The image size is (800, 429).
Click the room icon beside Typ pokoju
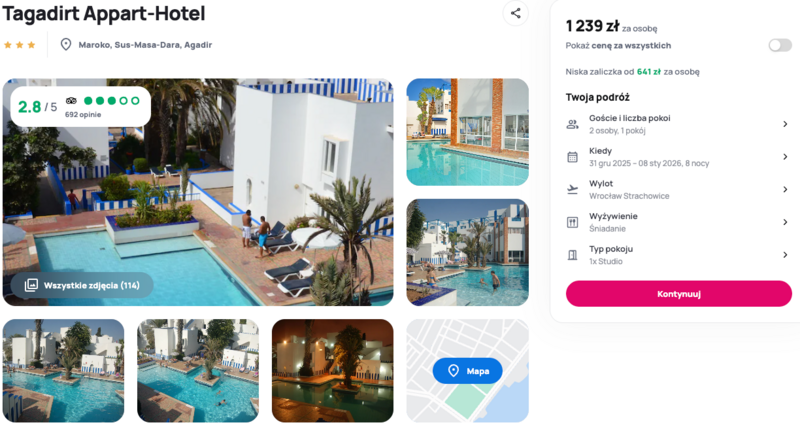(x=572, y=255)
